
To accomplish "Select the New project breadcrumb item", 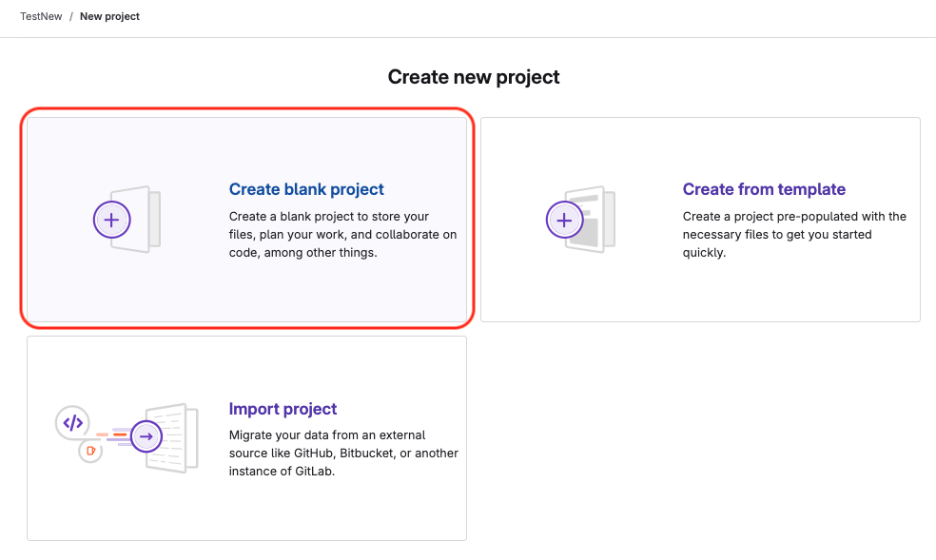I will [109, 16].
